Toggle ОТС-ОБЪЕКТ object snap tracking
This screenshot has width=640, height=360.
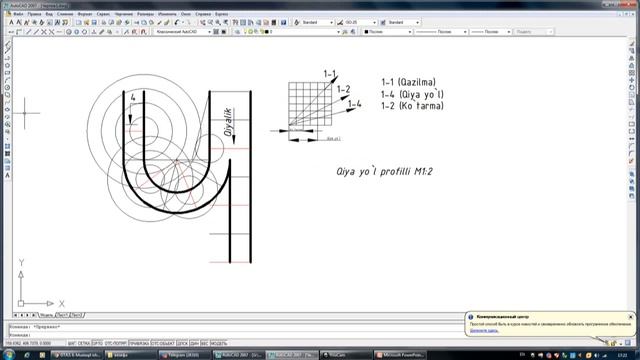click(163, 343)
